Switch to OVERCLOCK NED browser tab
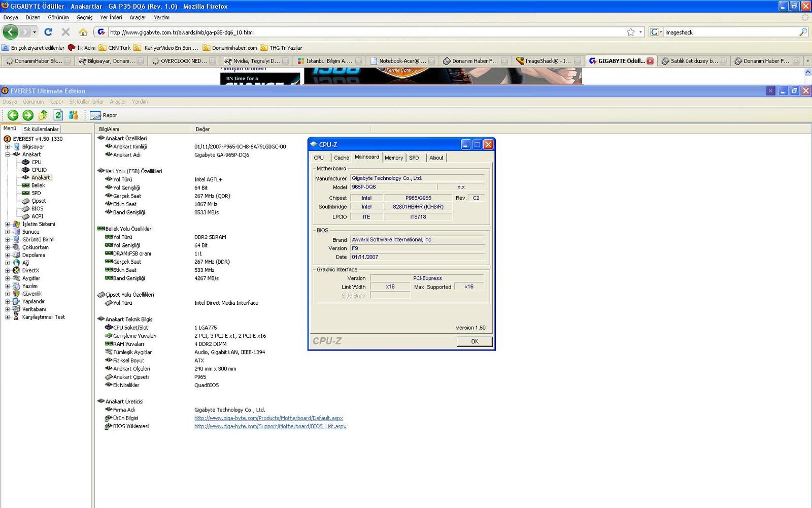This screenshot has width=812, height=508. coord(183,61)
